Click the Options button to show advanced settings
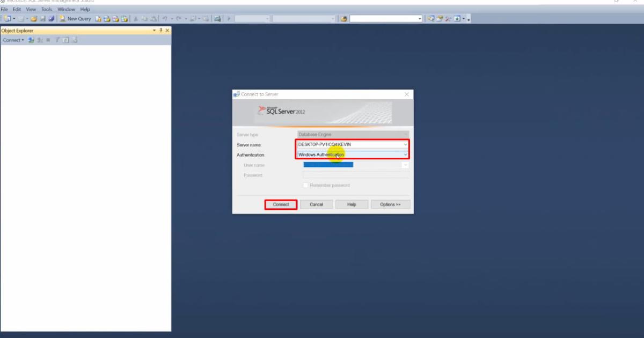The height and width of the screenshot is (338, 644). point(390,204)
